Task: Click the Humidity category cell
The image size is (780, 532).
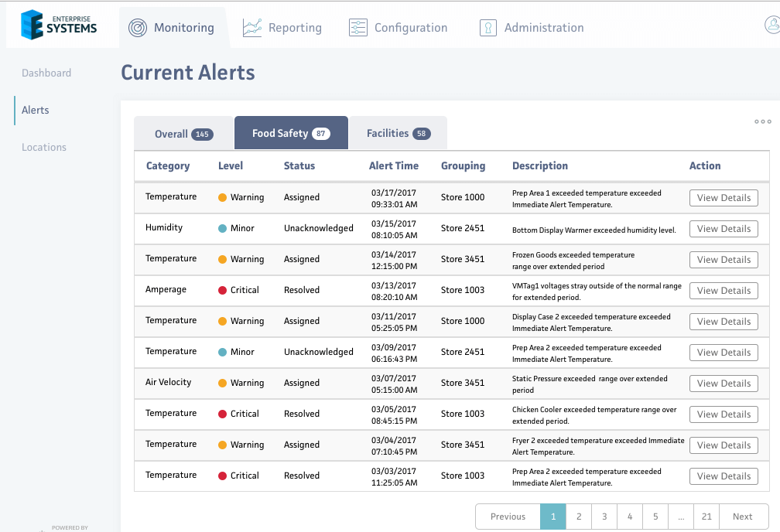Action: click(164, 227)
